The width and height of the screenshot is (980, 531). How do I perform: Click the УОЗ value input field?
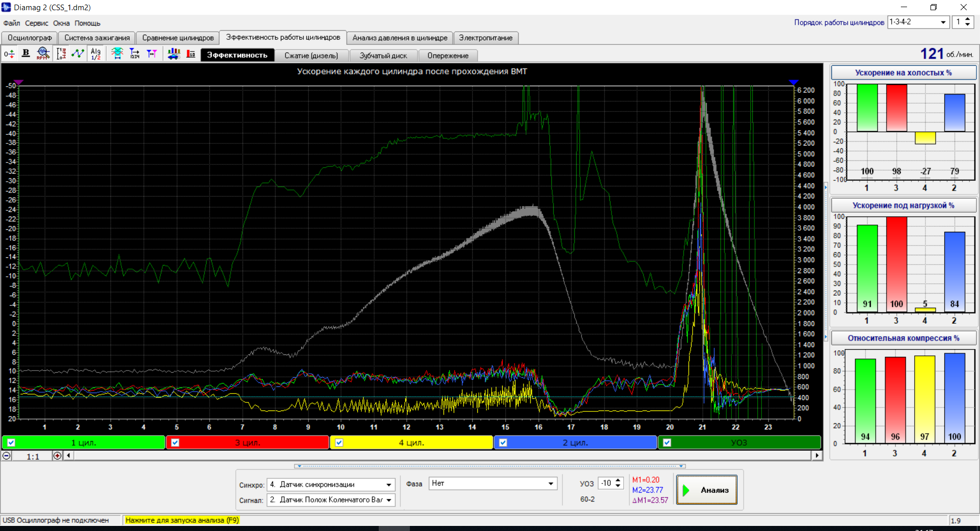click(606, 483)
